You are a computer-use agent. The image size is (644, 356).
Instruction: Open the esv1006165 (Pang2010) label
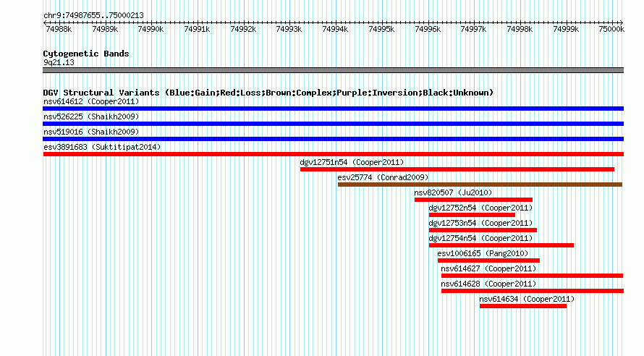483,253
